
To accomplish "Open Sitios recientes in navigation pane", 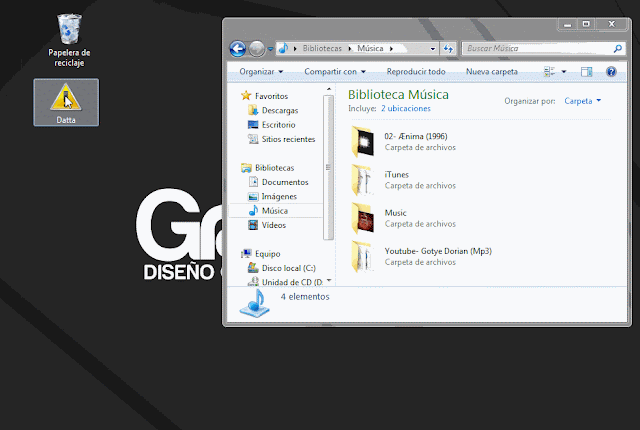I will 289,139.
